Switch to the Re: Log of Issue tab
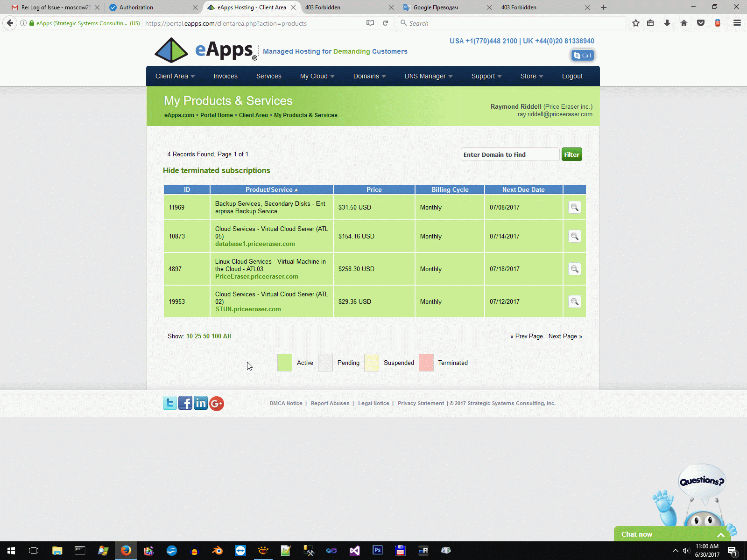 [x=55, y=7]
